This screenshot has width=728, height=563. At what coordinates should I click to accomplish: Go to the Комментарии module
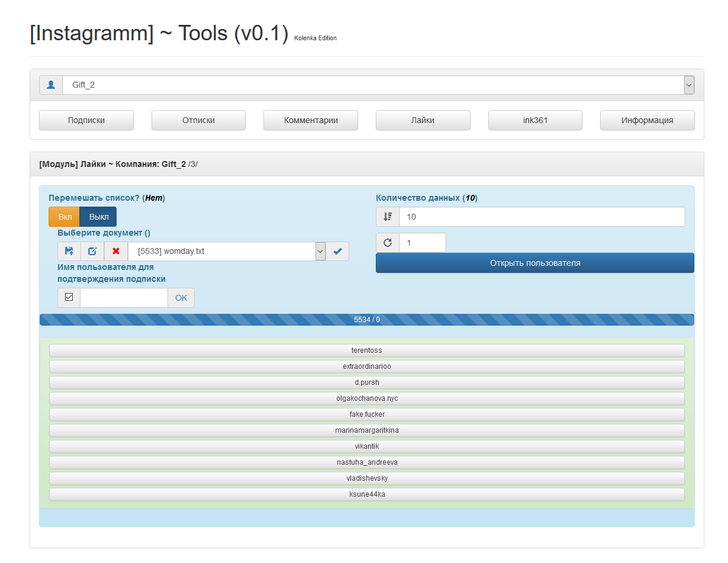pos(311,120)
